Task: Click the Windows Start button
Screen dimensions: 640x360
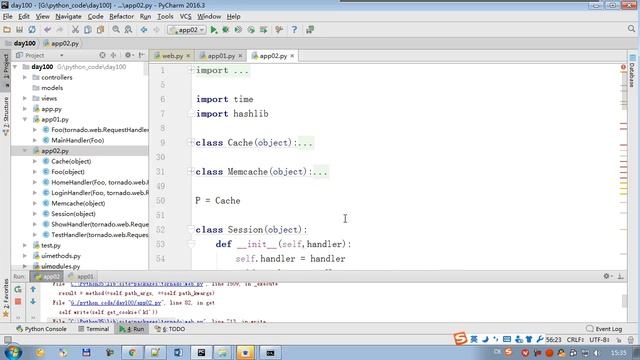Action: (12, 352)
